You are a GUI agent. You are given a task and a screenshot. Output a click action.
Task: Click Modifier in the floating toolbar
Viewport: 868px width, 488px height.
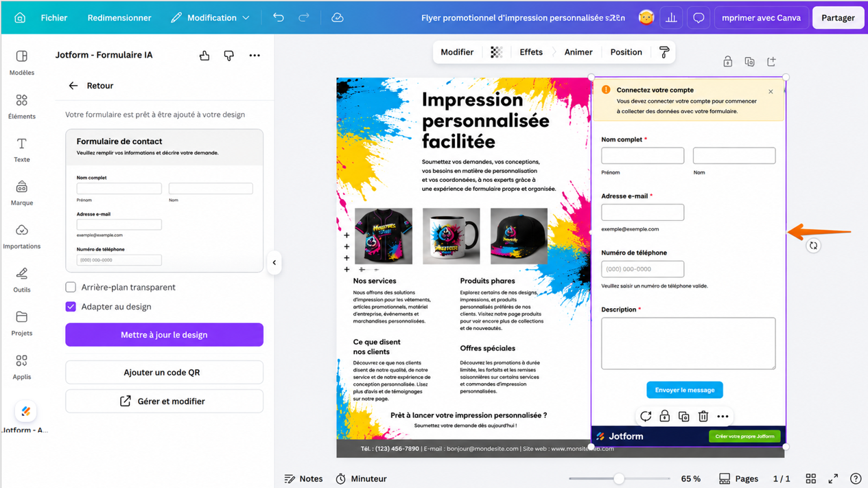tap(457, 52)
